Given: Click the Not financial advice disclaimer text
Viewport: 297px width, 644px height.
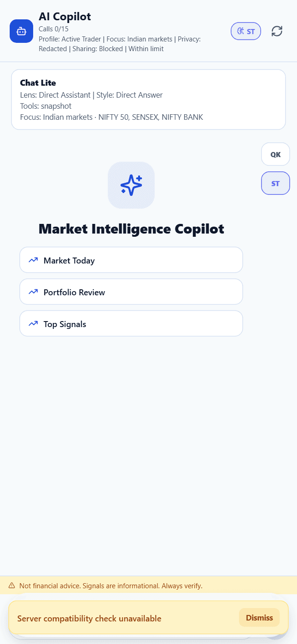Looking at the screenshot, I should [111, 586].
